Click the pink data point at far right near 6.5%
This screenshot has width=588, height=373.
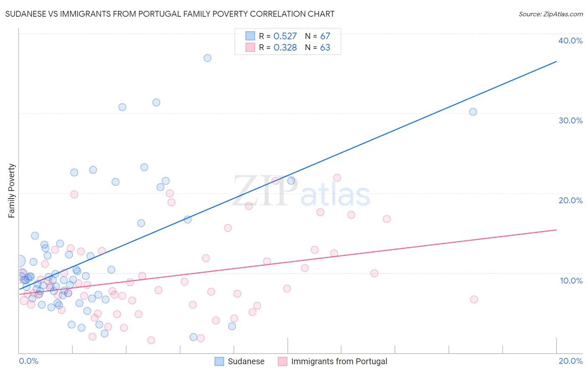coord(474,299)
